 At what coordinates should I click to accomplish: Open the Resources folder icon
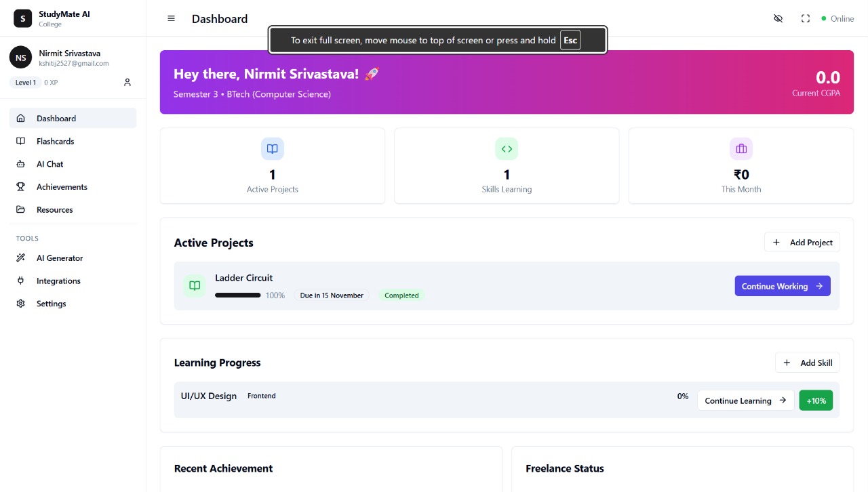21,209
